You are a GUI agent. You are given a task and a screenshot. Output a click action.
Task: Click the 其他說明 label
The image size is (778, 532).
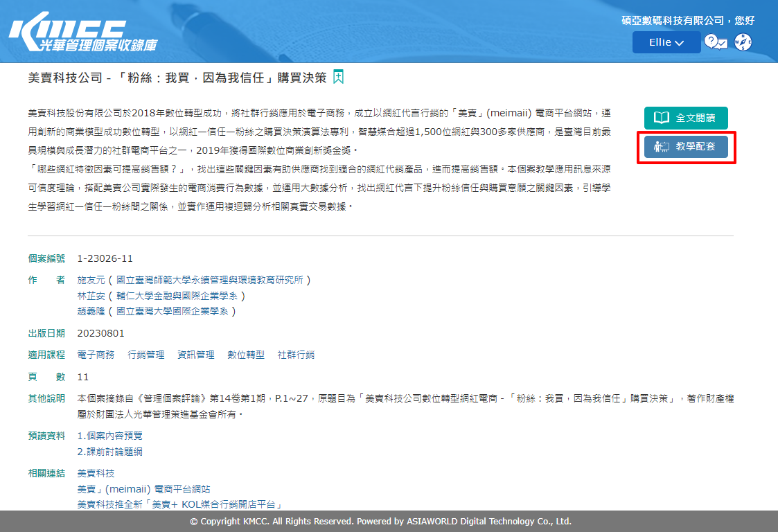point(46,398)
